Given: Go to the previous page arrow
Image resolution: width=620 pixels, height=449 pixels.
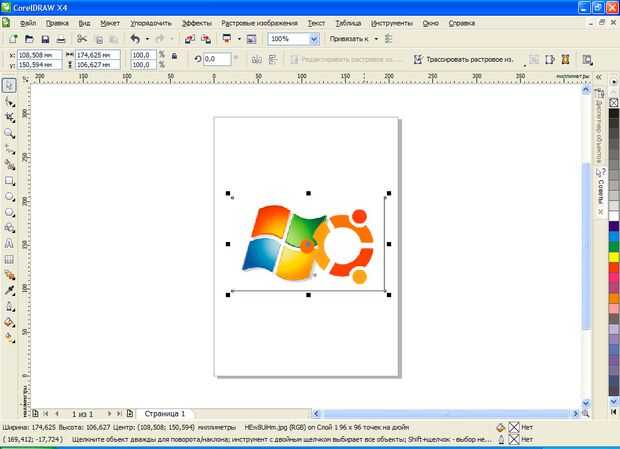Looking at the screenshot, I should click(57, 414).
